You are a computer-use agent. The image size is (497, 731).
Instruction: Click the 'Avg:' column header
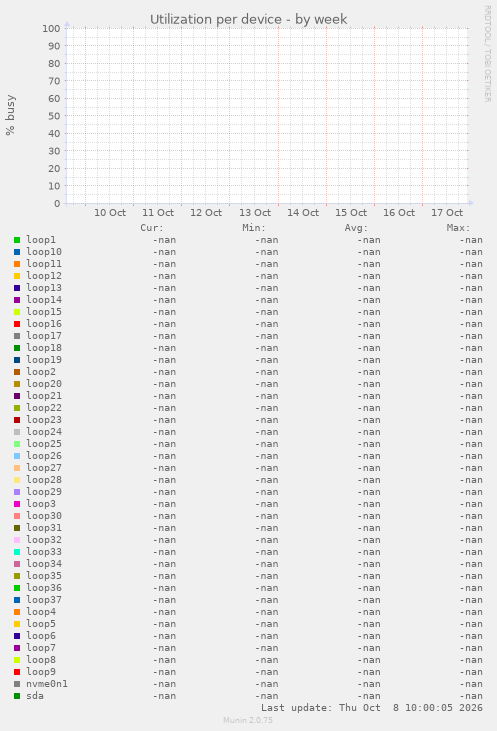pyautogui.click(x=357, y=228)
